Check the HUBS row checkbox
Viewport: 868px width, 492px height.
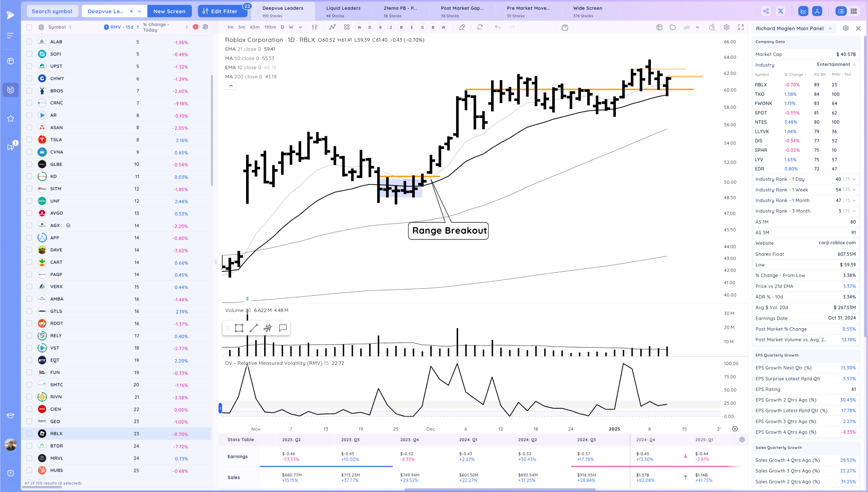[x=29, y=470]
